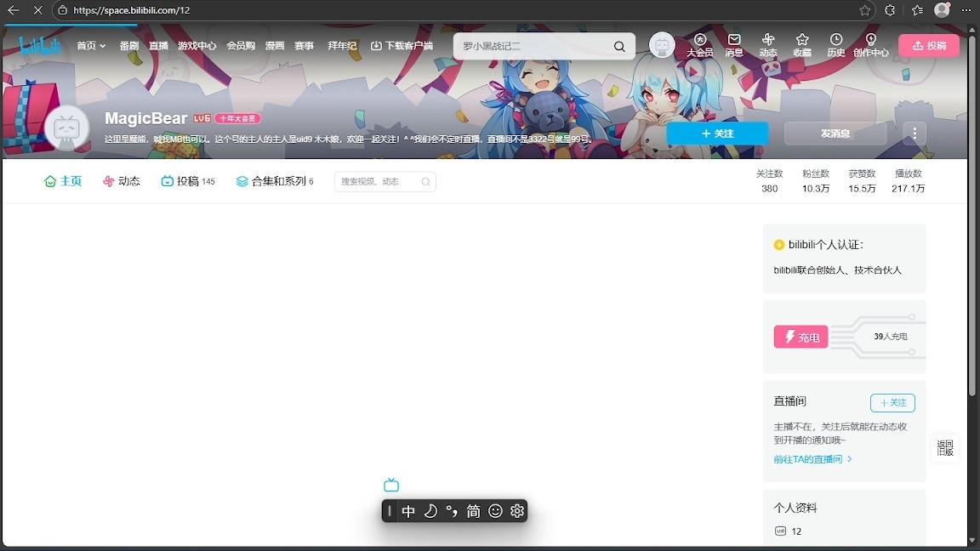Stop page loading with X button

[x=37, y=10]
